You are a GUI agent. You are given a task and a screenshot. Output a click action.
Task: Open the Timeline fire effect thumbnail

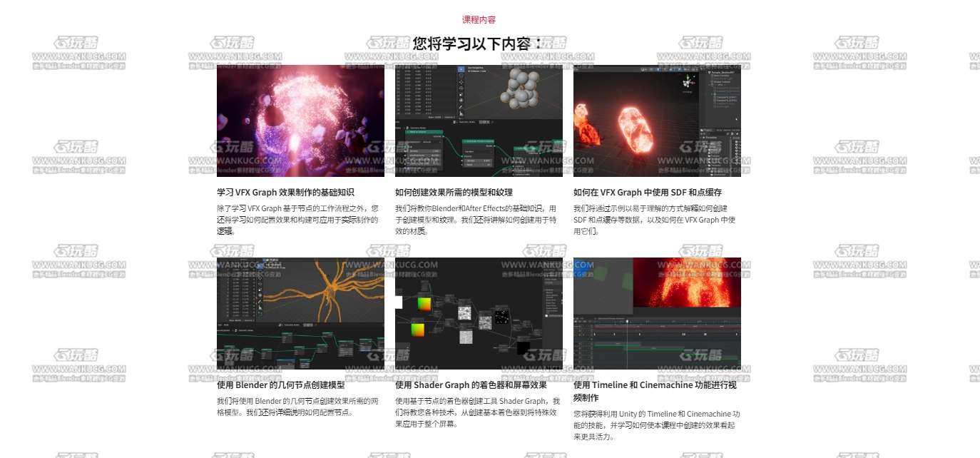pyautogui.click(x=657, y=314)
